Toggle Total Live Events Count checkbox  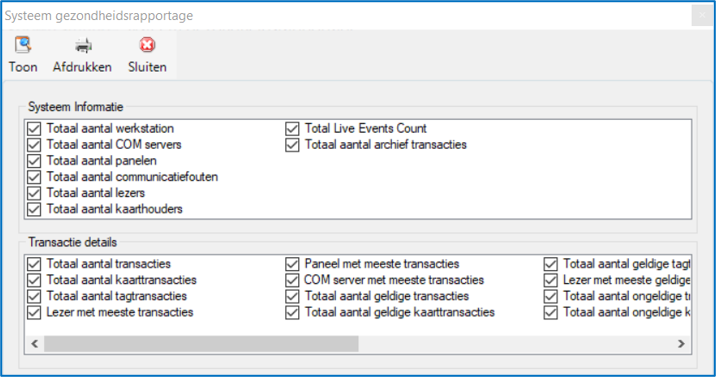tap(292, 129)
